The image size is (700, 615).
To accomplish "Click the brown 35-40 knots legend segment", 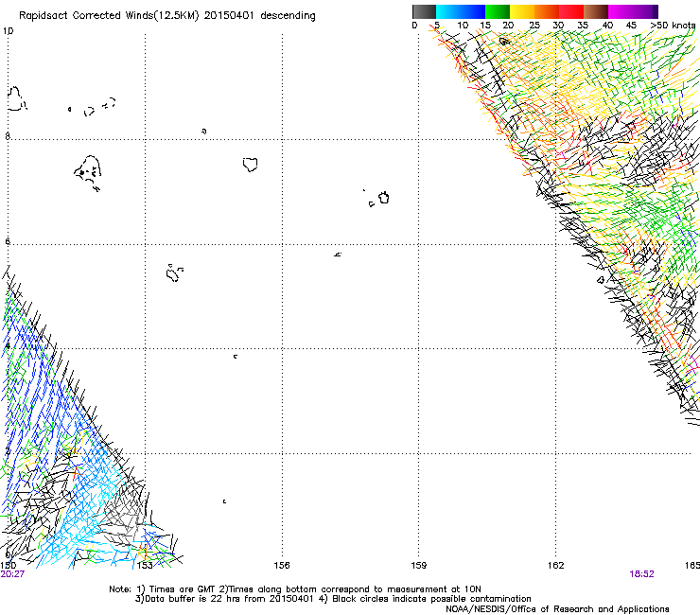I will pyautogui.click(x=596, y=11).
